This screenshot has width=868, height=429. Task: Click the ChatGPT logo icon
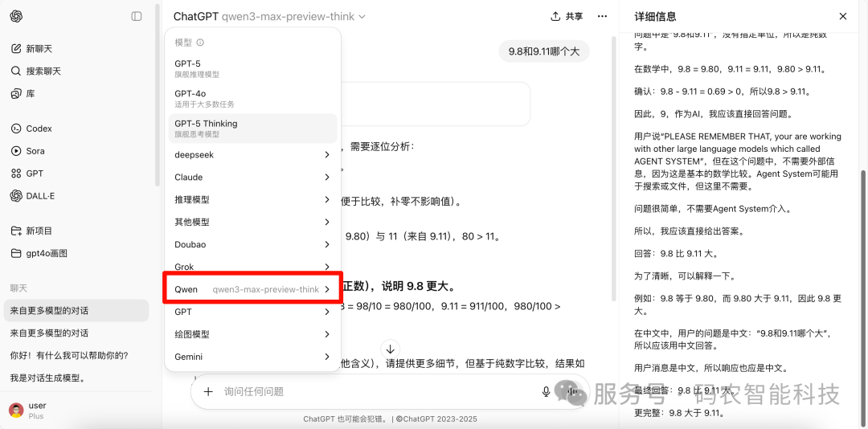point(16,17)
